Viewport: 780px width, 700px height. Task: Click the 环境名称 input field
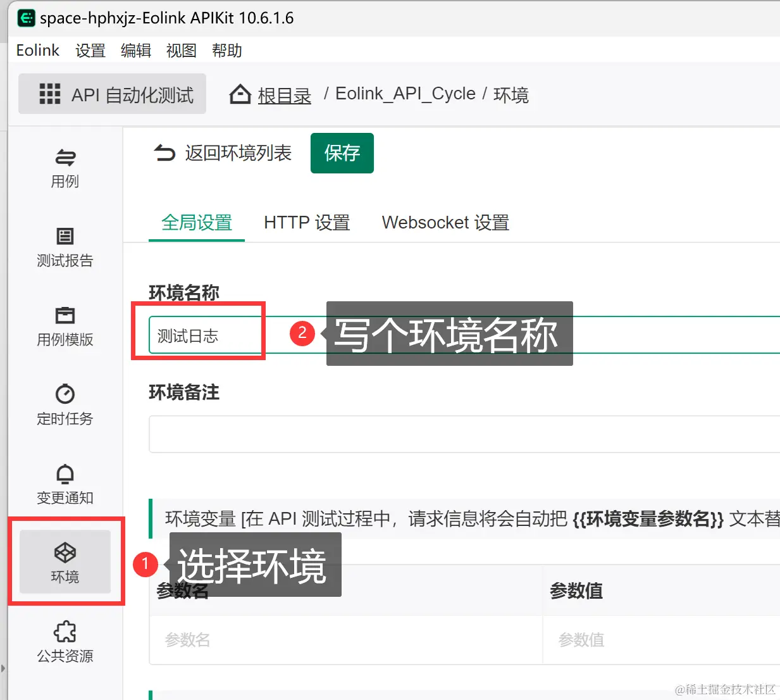(464, 335)
